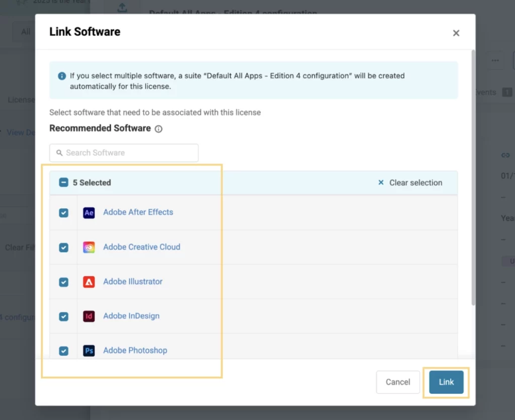
Task: Click the Adobe After Effects app icon
Action: [x=89, y=212]
